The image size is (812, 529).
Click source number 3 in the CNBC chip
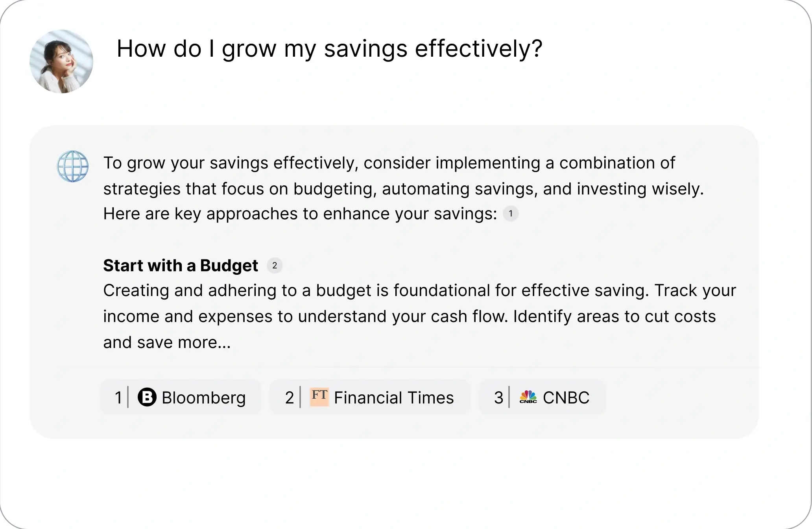point(498,398)
